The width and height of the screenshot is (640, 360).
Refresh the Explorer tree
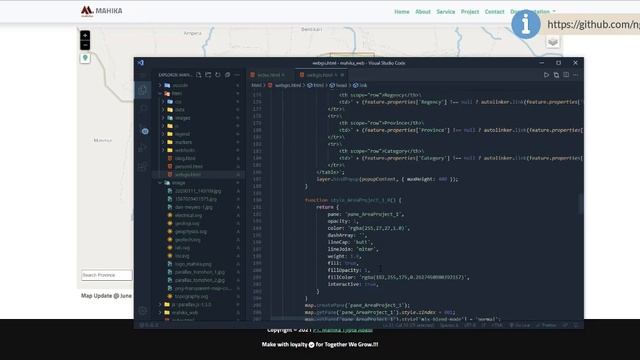pyautogui.click(x=218, y=75)
